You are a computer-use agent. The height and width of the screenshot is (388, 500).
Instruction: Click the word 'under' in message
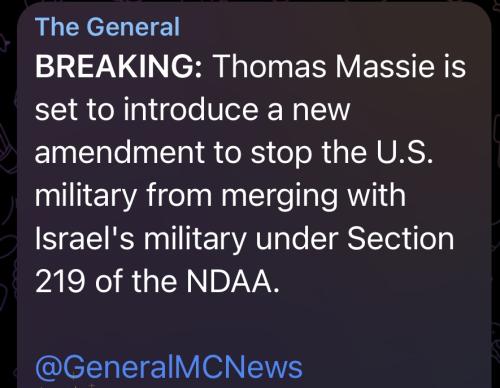297,239
